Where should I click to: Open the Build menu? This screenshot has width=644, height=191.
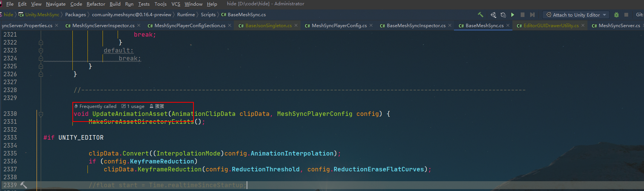point(115,4)
